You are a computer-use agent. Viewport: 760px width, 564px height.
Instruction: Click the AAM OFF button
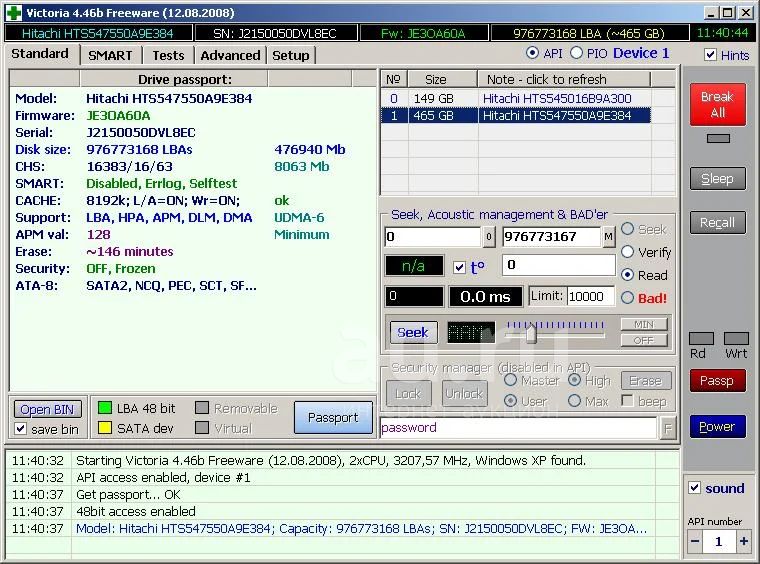pos(644,340)
